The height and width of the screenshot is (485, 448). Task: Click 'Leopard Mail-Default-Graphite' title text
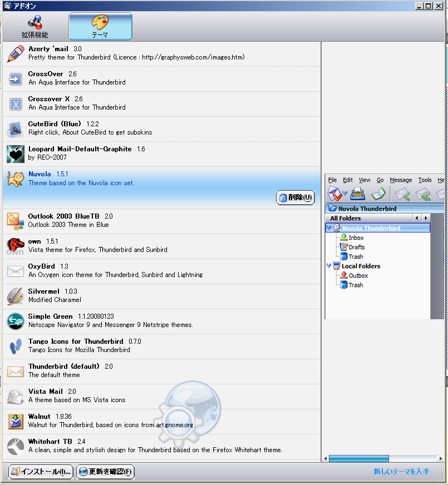[x=80, y=149]
